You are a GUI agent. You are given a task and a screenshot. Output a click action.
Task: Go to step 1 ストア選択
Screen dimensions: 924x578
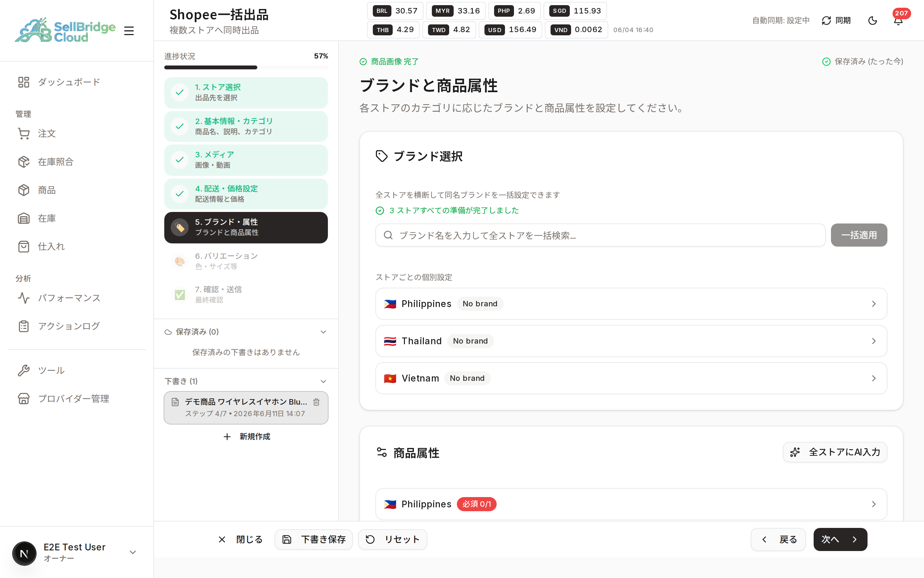[x=246, y=92]
